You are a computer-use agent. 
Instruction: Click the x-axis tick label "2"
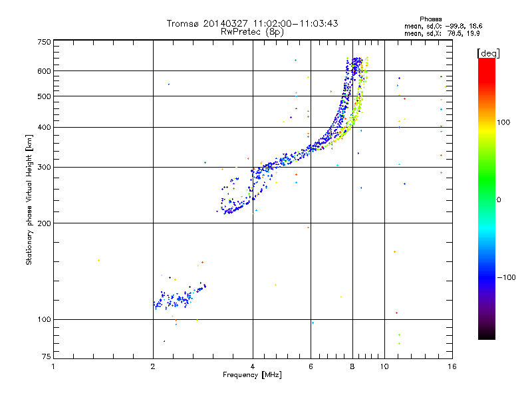(x=153, y=366)
